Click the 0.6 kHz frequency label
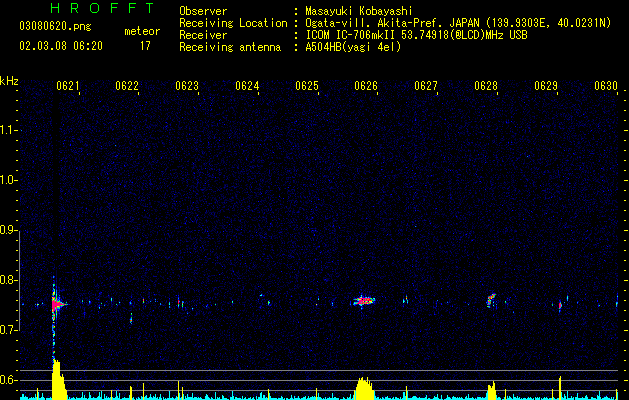Image resolution: width=629 pixels, height=400 pixels. pos(8,380)
